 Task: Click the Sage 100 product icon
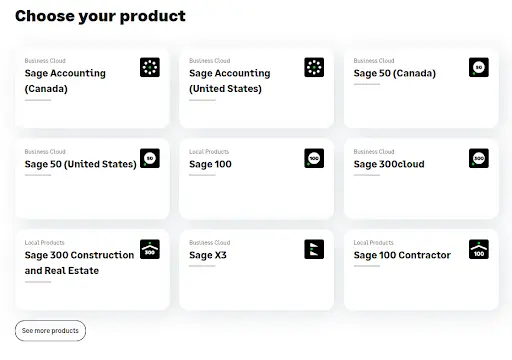[314, 158]
